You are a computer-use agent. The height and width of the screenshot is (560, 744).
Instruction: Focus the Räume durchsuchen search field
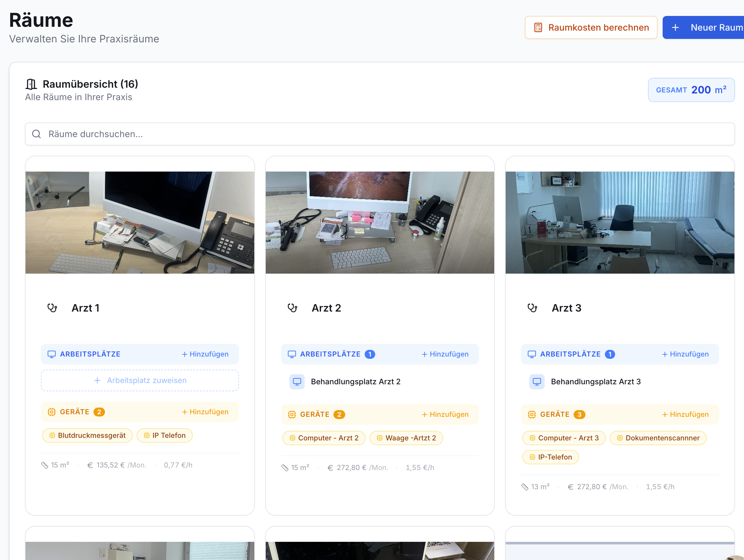click(x=380, y=134)
